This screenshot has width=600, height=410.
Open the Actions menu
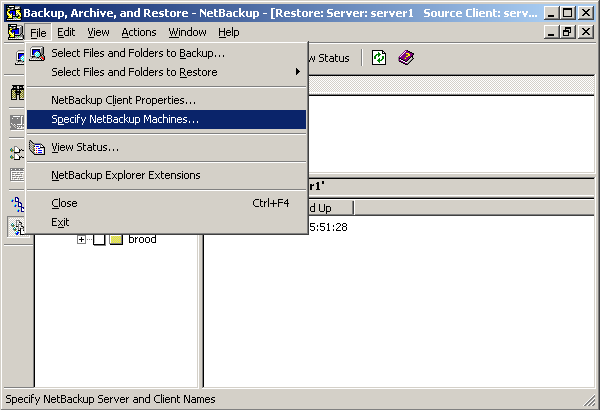click(x=139, y=33)
